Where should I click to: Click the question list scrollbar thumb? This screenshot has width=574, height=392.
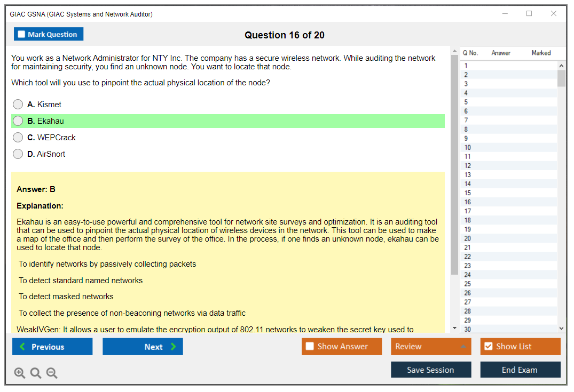(x=561, y=78)
